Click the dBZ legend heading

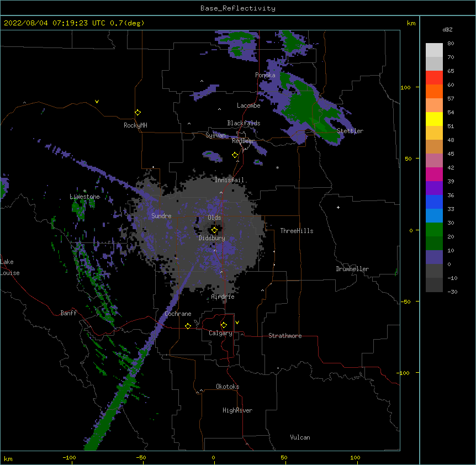coord(447,30)
